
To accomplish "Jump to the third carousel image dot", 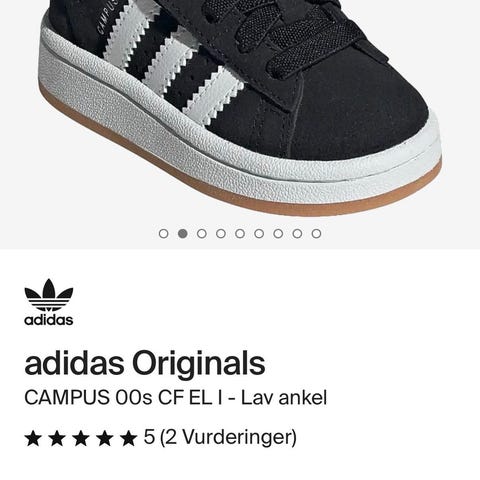I will pyautogui.click(x=202, y=234).
